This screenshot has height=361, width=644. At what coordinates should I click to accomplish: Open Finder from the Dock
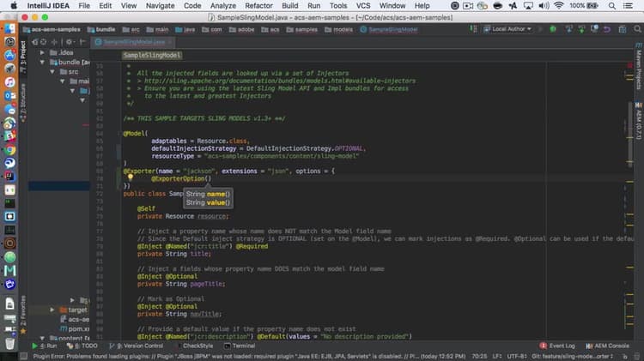[9, 28]
